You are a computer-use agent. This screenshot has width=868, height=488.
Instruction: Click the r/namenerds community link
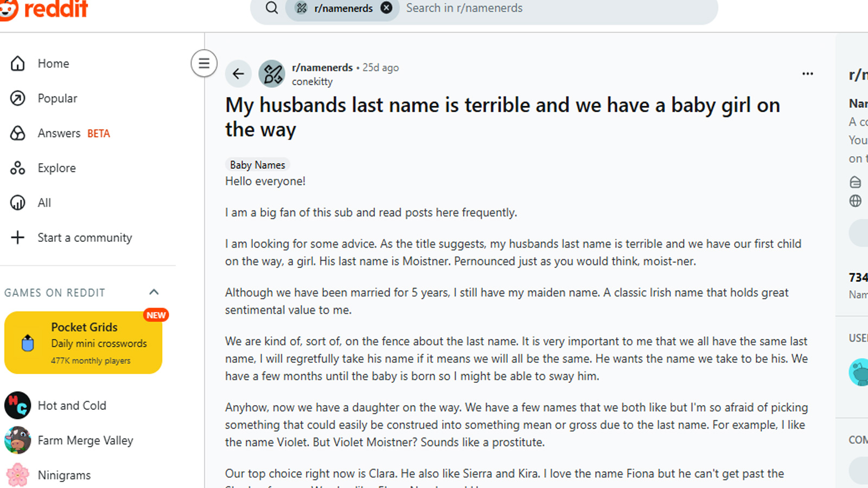click(x=322, y=67)
